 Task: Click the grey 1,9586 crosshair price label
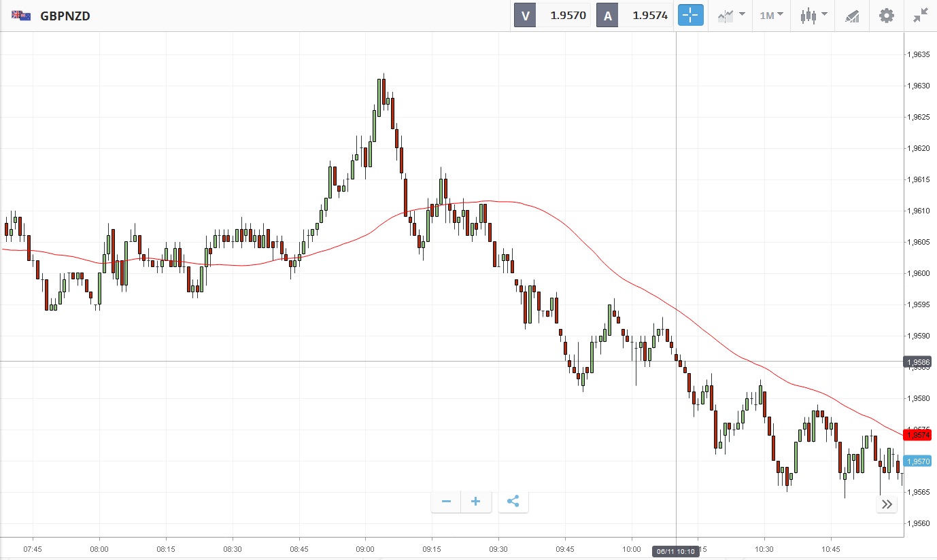point(917,362)
